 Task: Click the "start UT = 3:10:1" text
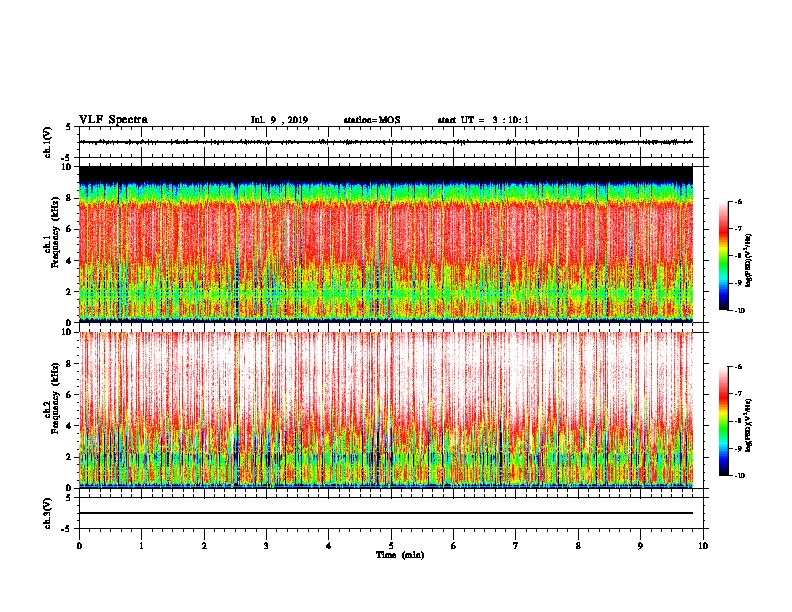tap(483, 120)
